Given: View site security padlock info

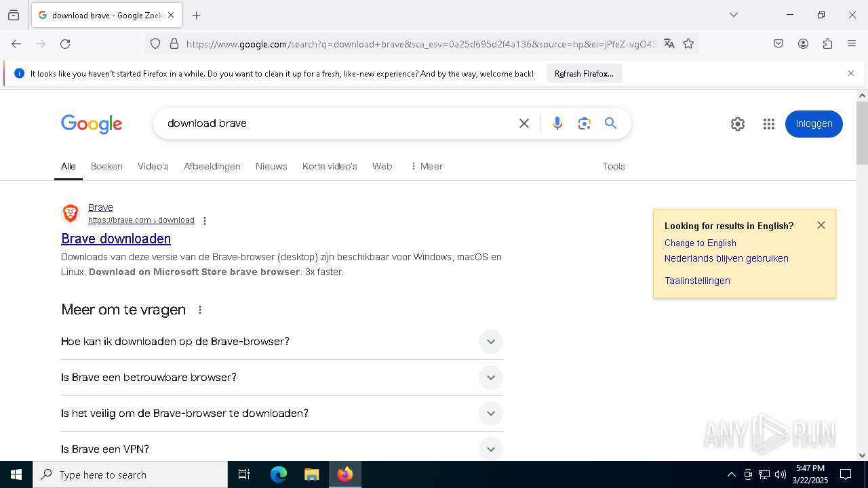Looking at the screenshot, I should (x=174, y=44).
